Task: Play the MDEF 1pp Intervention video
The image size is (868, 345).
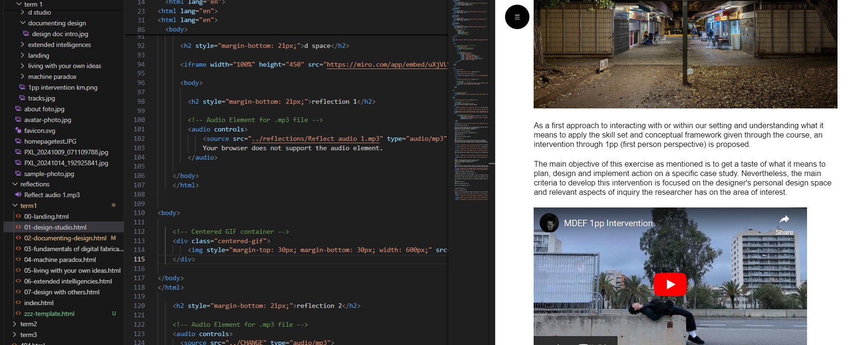Action: coord(670,284)
